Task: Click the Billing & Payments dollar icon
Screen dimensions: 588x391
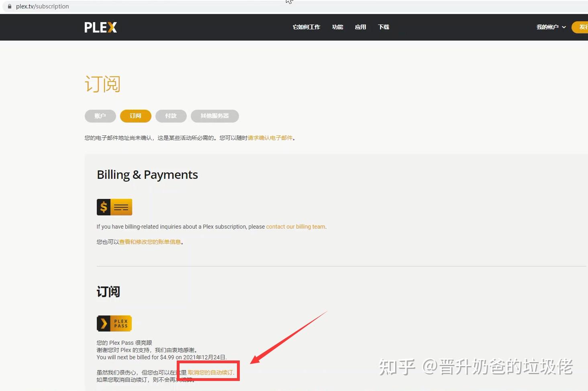Action: click(114, 207)
